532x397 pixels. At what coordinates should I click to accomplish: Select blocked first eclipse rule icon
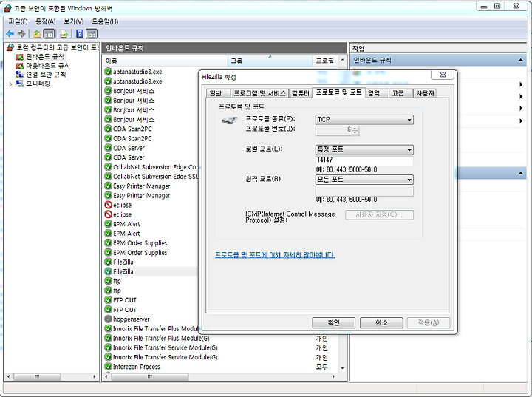108,205
